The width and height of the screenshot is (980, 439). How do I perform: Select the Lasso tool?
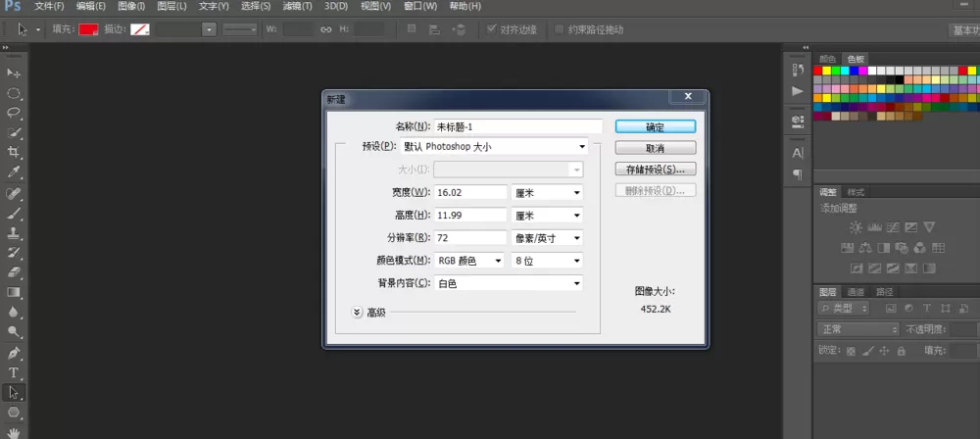click(13, 114)
